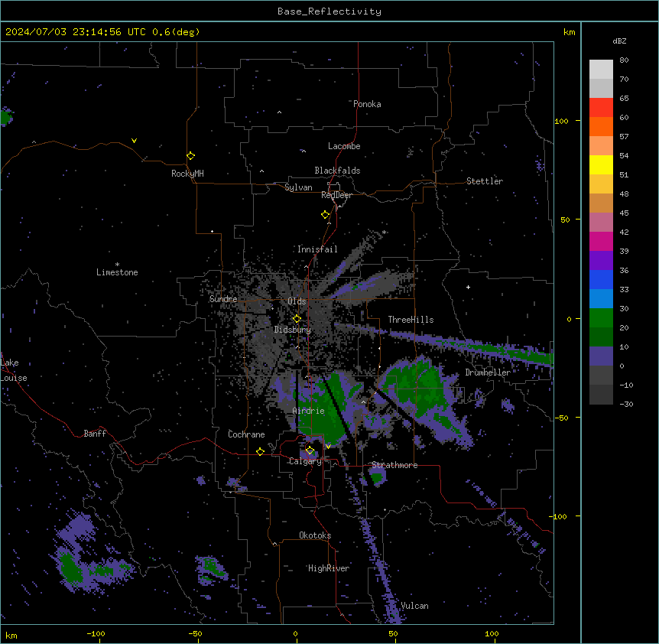Screen dimensions: 659x644
Task: Click the asterisk marker above Limestone label
Action: [117, 265]
